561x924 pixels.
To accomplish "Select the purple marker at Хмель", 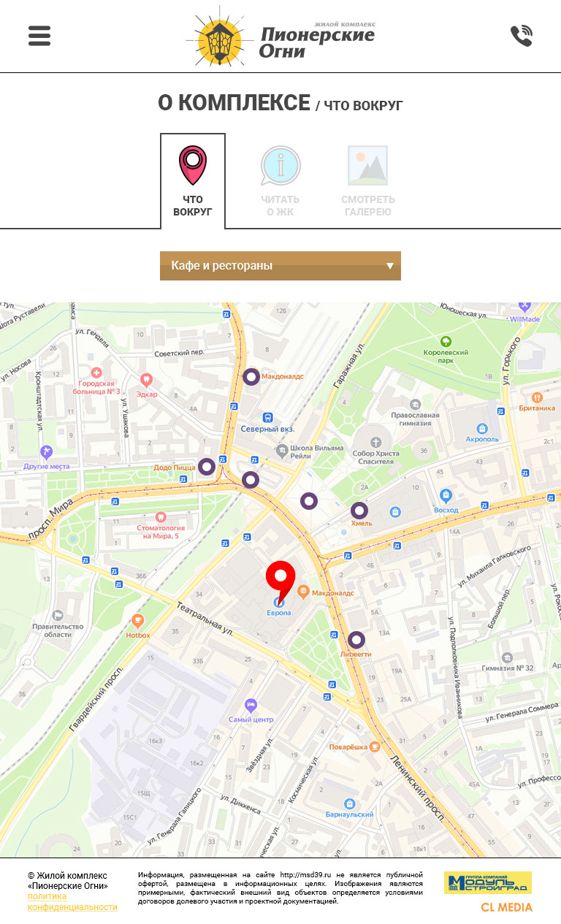I will tap(359, 511).
